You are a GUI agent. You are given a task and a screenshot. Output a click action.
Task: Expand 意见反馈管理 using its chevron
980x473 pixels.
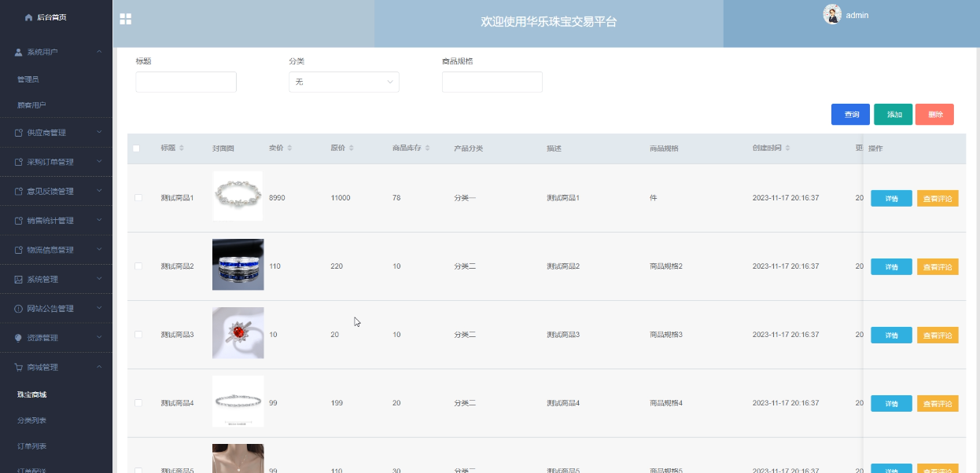99,191
